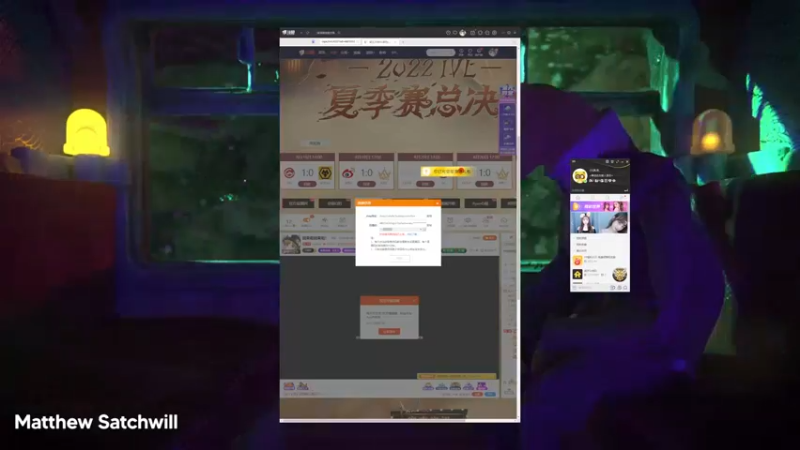Click the browser page's vertical scrollbar
The width and height of the screenshot is (800, 450).
coord(518,219)
